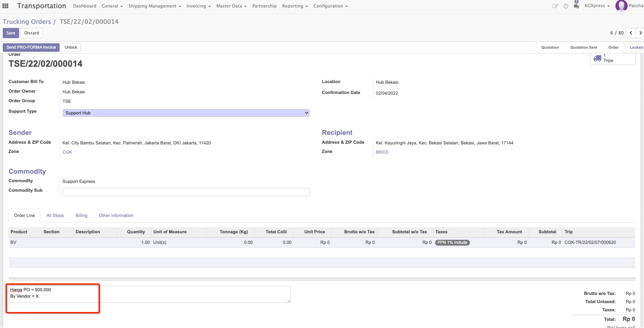Switch to the All Stops tab
Screen dimensions: 644x328
click(x=55, y=216)
